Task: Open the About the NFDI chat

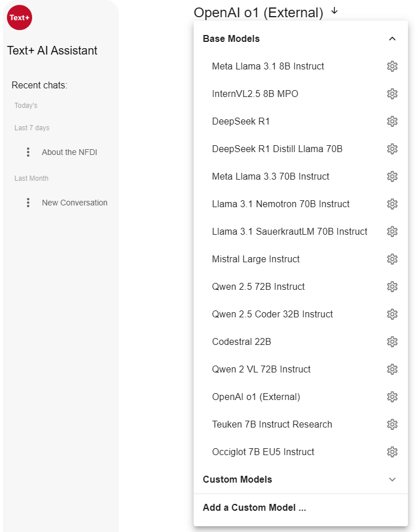Action: click(x=70, y=152)
